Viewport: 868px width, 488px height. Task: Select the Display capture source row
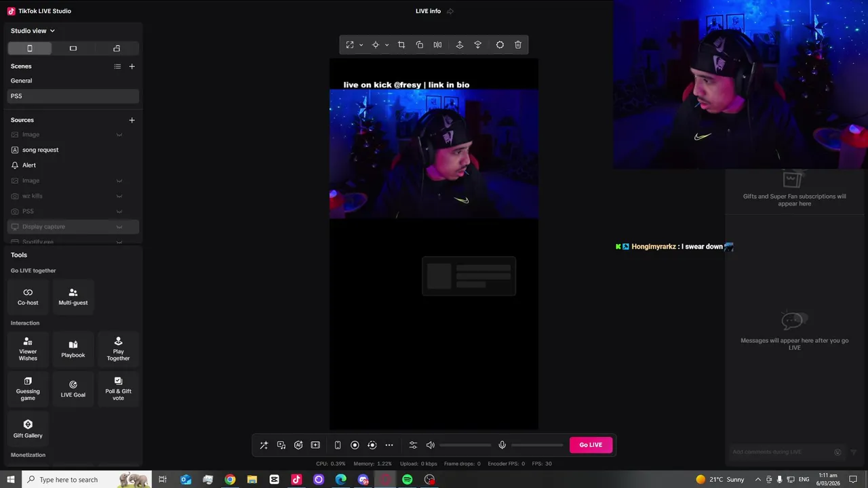[x=73, y=227]
